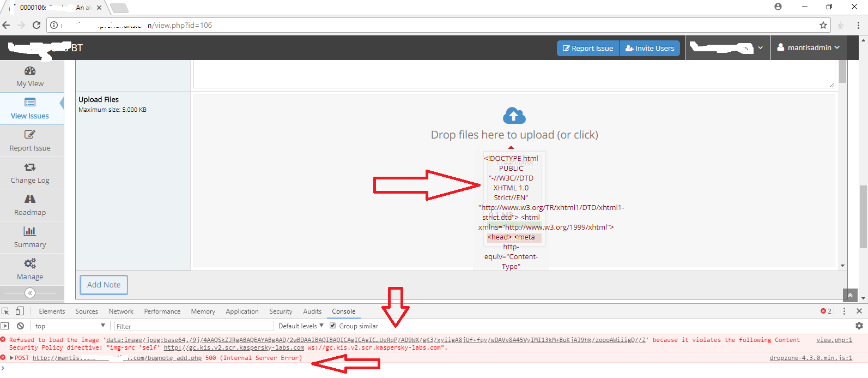Toggle device toolbar icon in DevTools

[20, 311]
